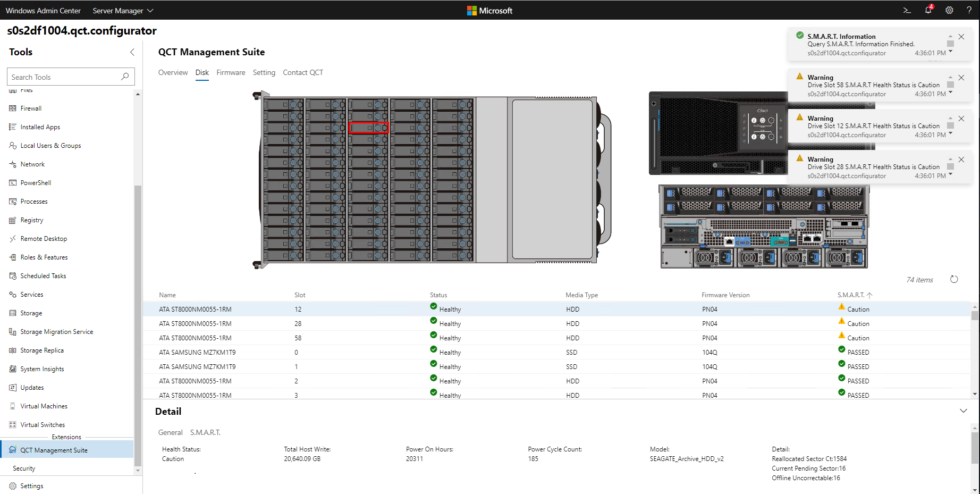The width and height of the screenshot is (980, 494).
Task: Open the General detail tab
Action: click(x=171, y=433)
